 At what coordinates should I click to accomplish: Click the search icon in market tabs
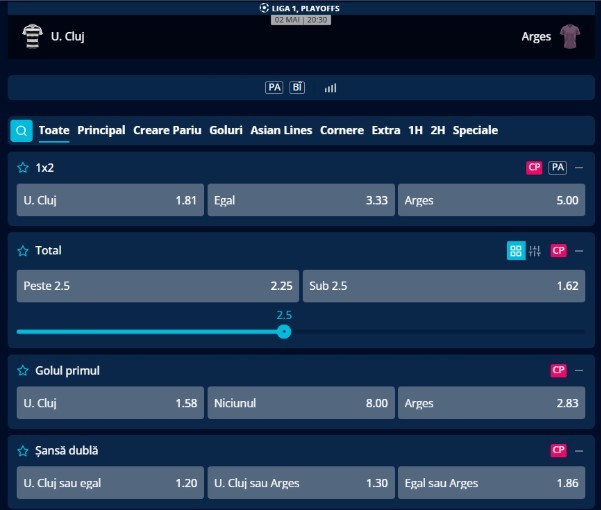pyautogui.click(x=22, y=131)
